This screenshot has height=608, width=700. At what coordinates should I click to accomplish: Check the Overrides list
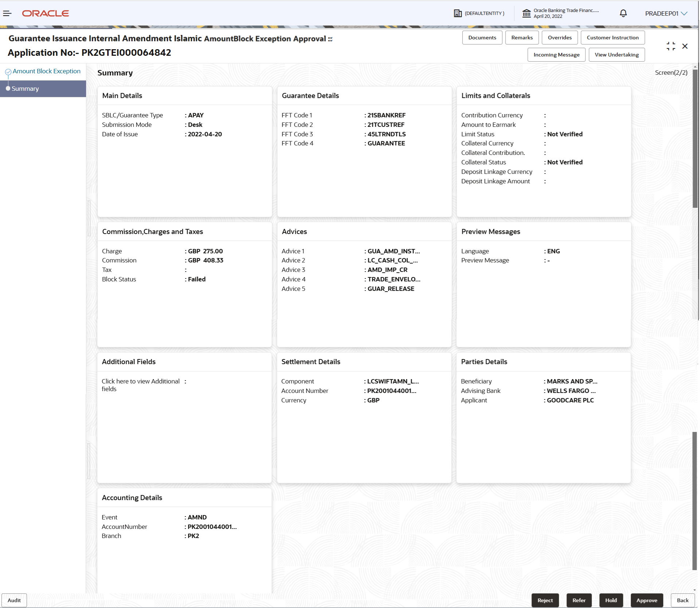click(x=559, y=37)
